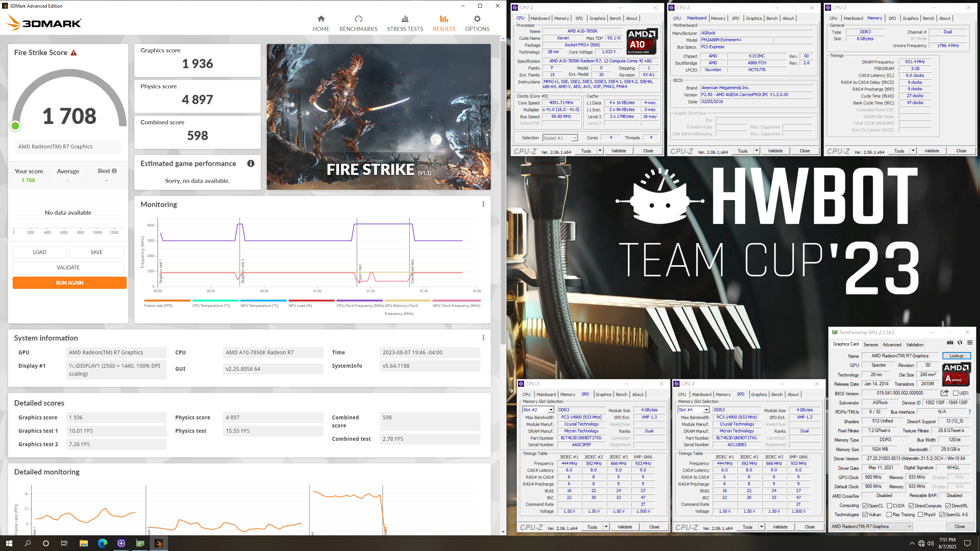Image resolution: width=980 pixels, height=551 pixels.
Task: Toggle the UEFI checkbox in GPU-Z
Action: [x=956, y=393]
